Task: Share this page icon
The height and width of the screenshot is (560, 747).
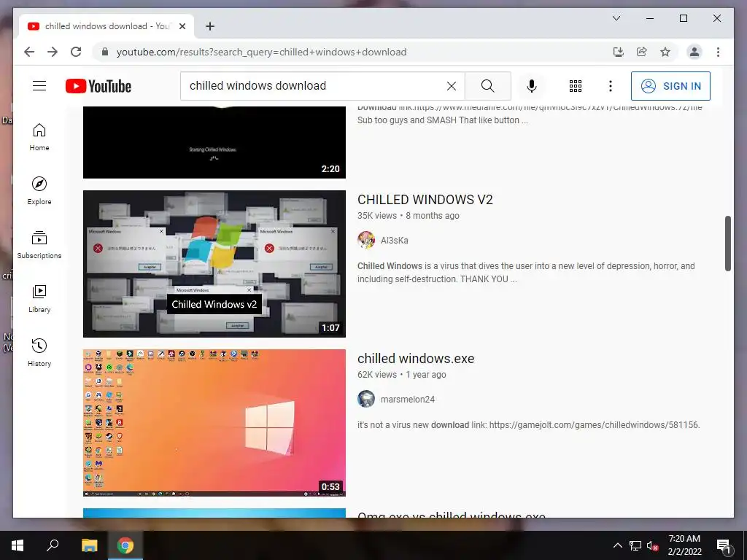Action: [642, 52]
